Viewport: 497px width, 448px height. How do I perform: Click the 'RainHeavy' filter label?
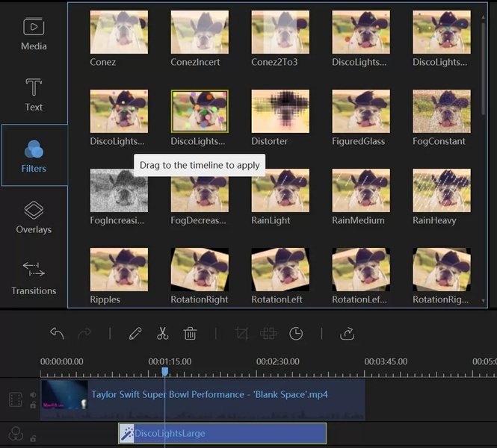434,220
